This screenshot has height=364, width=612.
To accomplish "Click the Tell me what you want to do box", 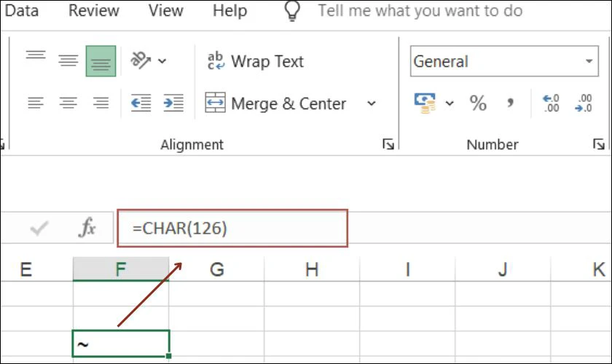I will click(x=420, y=10).
